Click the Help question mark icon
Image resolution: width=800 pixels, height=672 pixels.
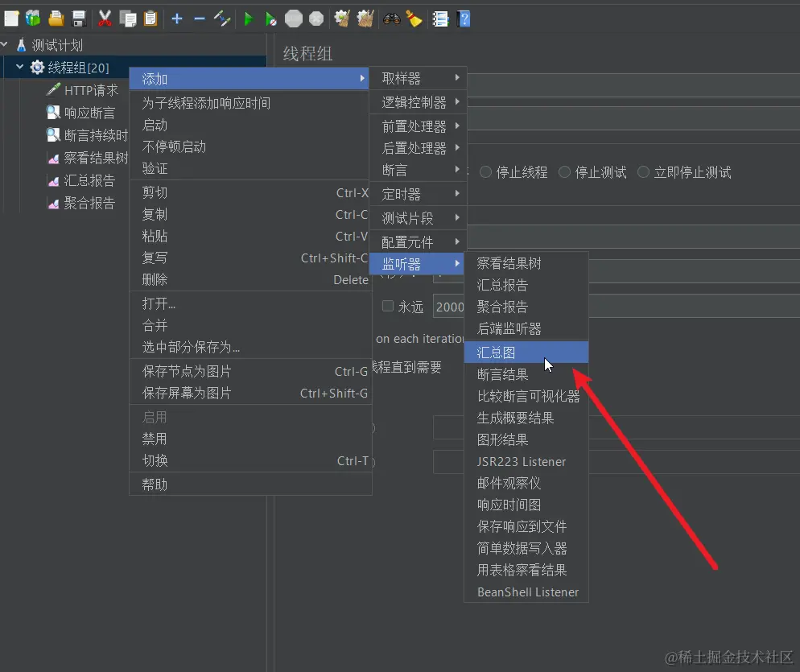pyautogui.click(x=464, y=19)
